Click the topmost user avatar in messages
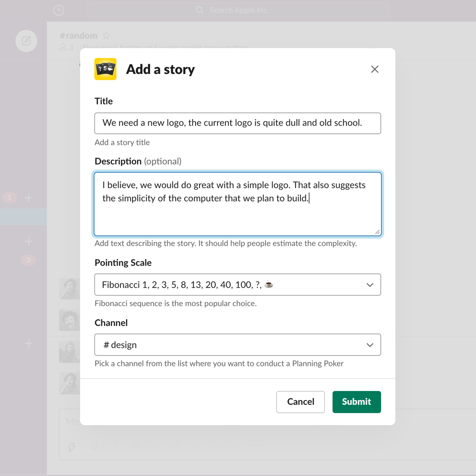 click(x=69, y=289)
